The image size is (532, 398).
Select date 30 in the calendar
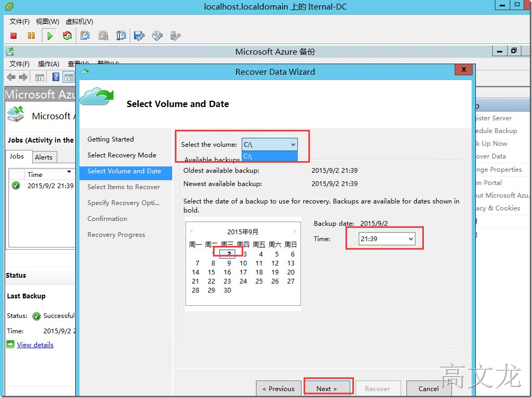[x=227, y=290]
